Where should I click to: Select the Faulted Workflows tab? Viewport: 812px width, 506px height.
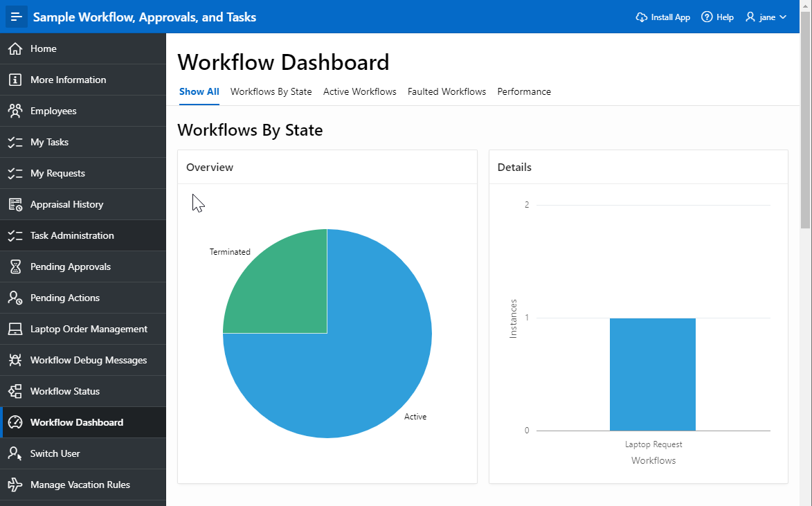click(446, 91)
